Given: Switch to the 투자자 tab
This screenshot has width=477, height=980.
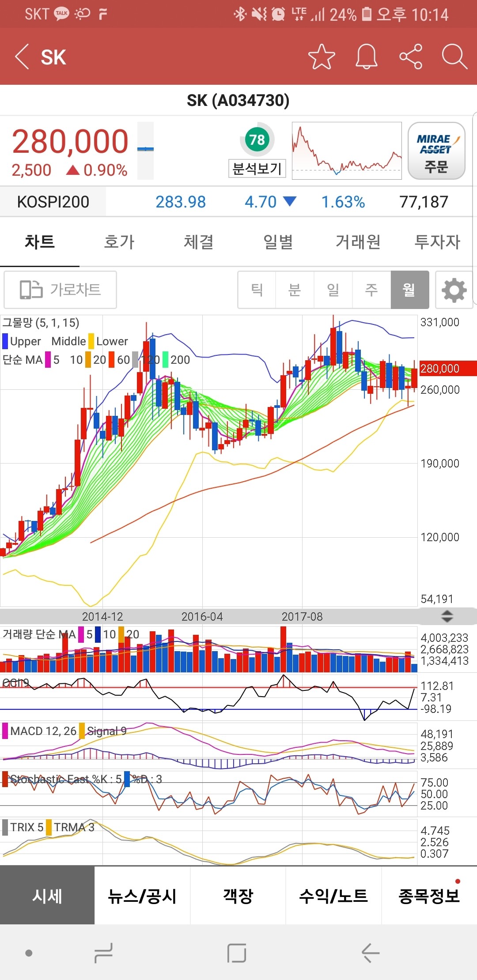Looking at the screenshot, I should pyautogui.click(x=437, y=242).
